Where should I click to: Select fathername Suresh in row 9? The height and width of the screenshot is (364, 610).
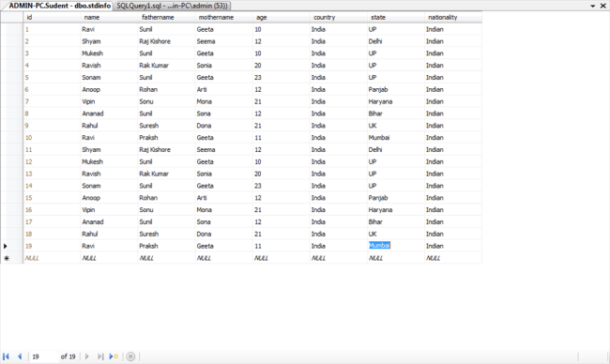point(166,126)
